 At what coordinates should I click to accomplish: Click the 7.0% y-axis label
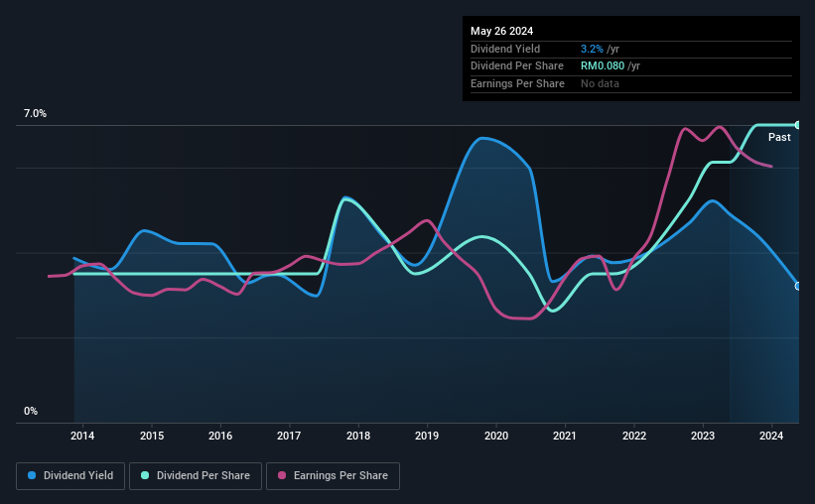[x=35, y=113]
